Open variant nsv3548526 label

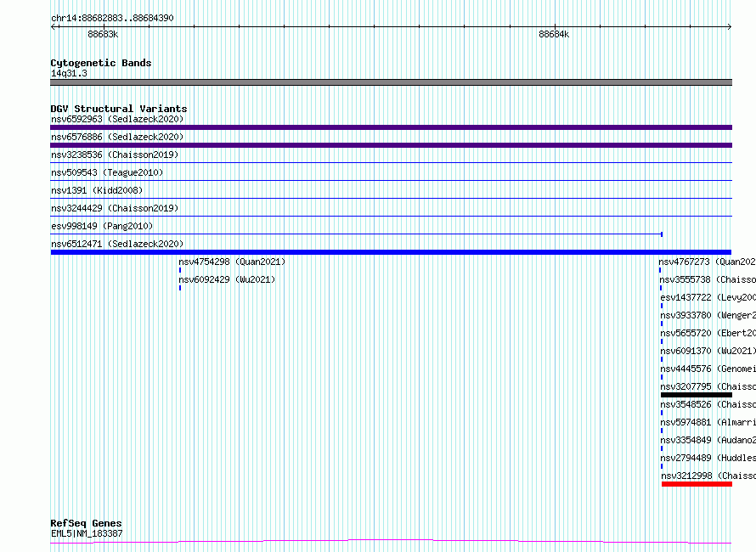point(708,404)
